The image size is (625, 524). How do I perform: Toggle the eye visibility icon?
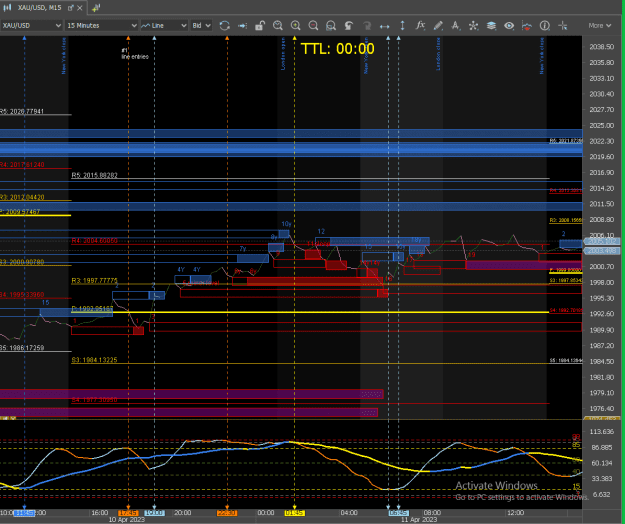coord(509,26)
